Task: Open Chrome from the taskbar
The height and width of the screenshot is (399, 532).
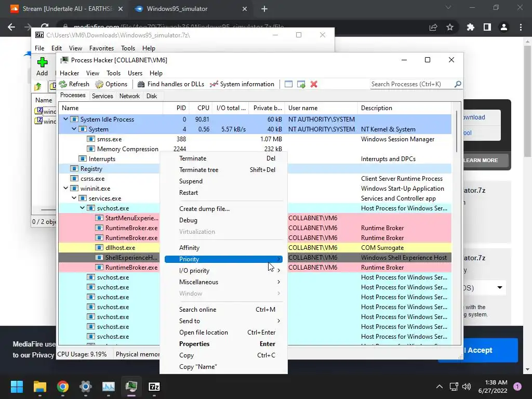Action: tap(63, 387)
